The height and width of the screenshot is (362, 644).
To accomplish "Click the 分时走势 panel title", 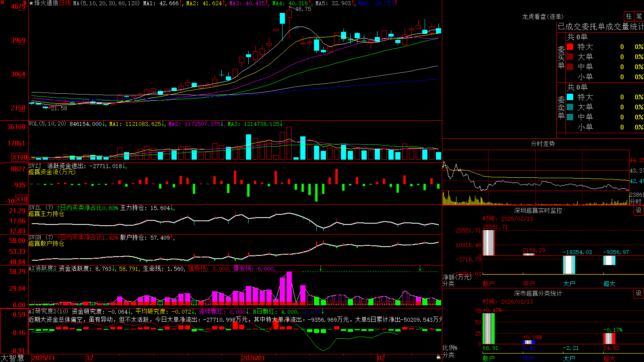I will tap(543, 144).
